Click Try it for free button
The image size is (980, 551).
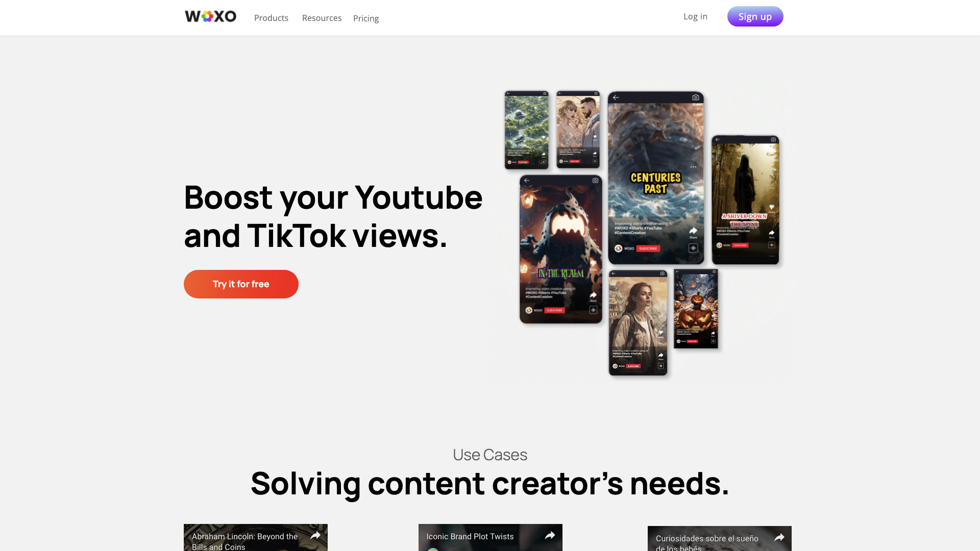click(x=241, y=284)
